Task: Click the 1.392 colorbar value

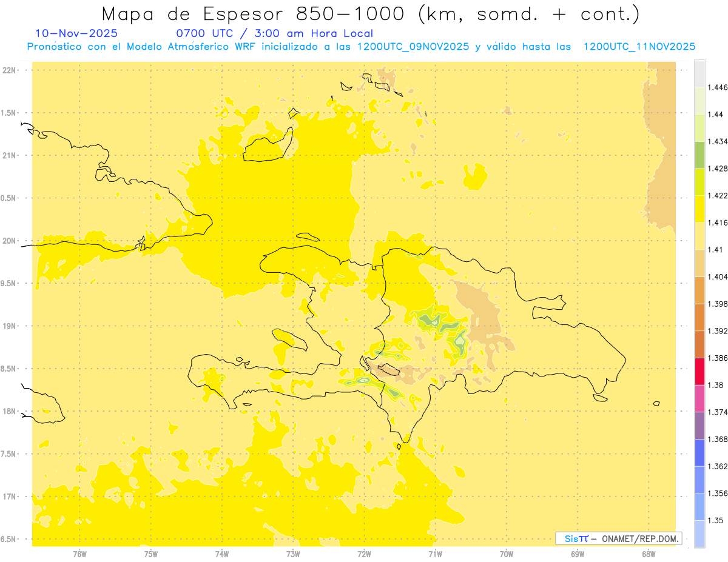Action: point(717,331)
